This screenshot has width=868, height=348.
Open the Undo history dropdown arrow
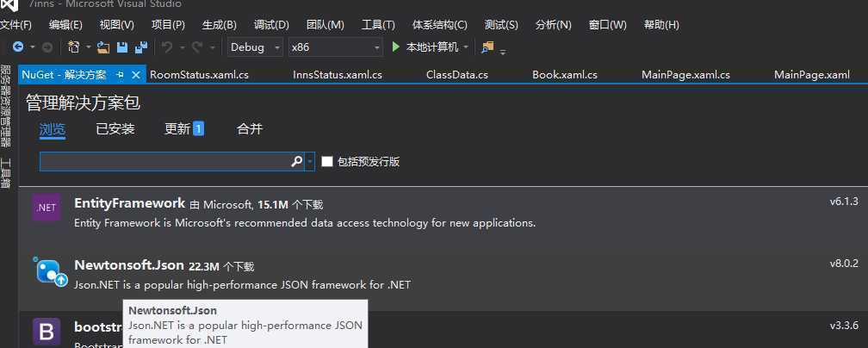182,47
